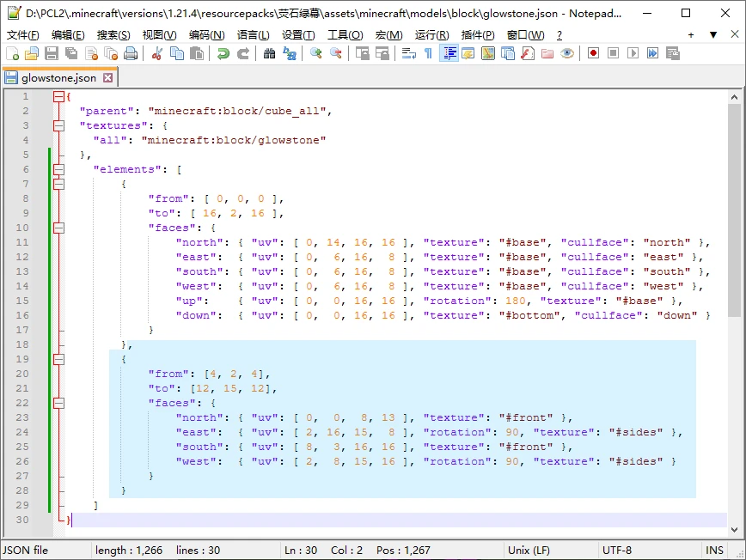
Task: Toggle synchronized vertical scrolling icon
Action: (x=362, y=53)
